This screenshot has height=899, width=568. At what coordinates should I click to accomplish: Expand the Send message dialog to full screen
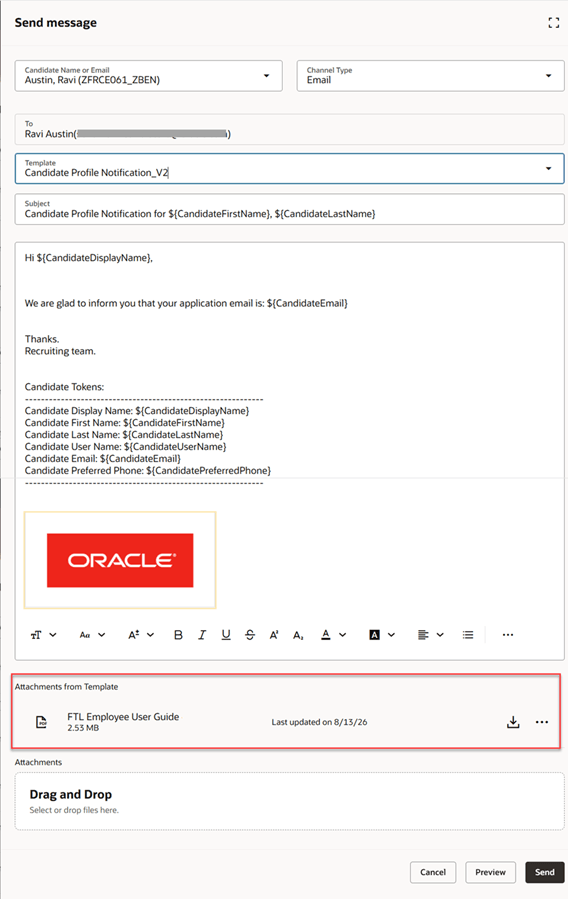pos(553,23)
